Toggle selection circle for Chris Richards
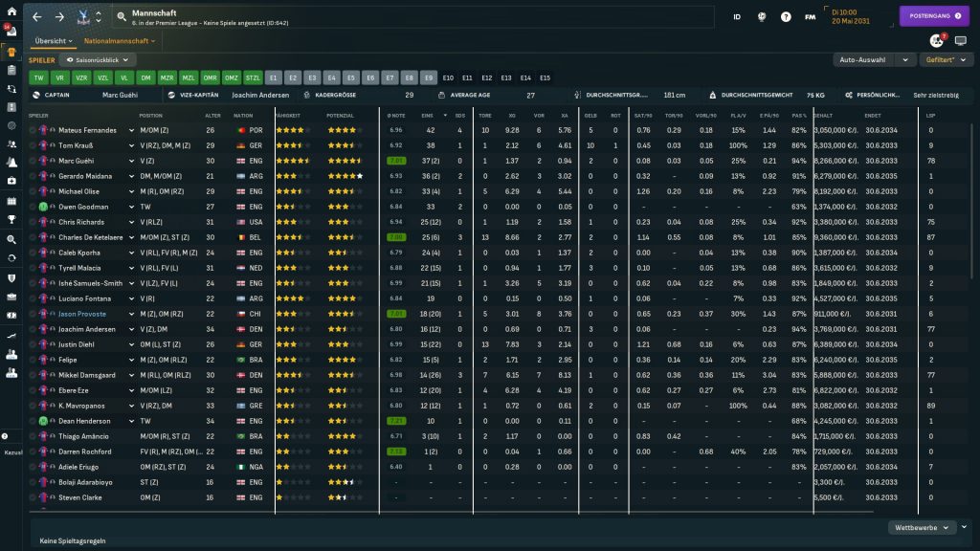The height and width of the screenshot is (551, 980). [x=33, y=222]
